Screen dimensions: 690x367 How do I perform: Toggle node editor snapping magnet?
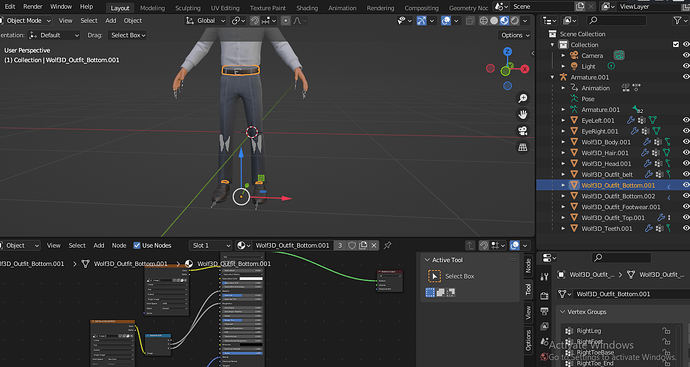(484, 245)
